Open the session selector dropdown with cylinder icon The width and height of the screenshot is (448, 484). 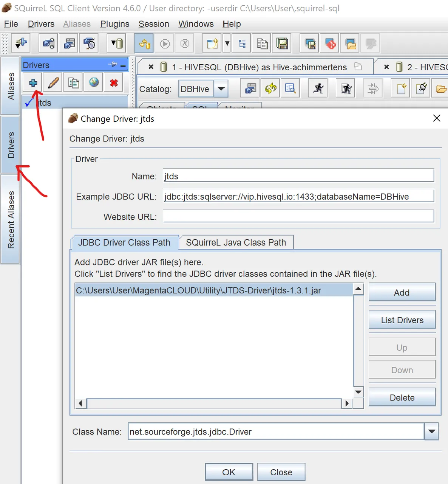(x=117, y=43)
